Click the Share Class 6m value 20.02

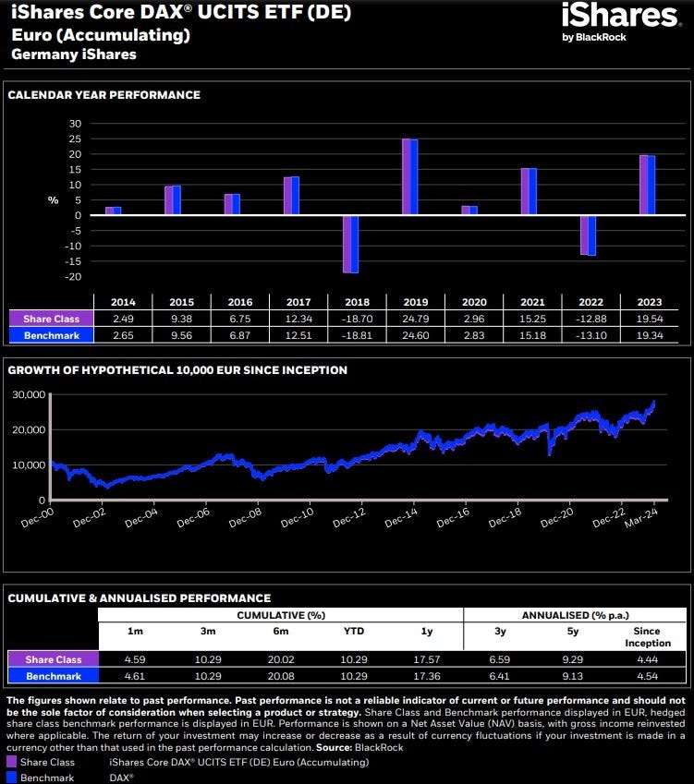(x=281, y=659)
